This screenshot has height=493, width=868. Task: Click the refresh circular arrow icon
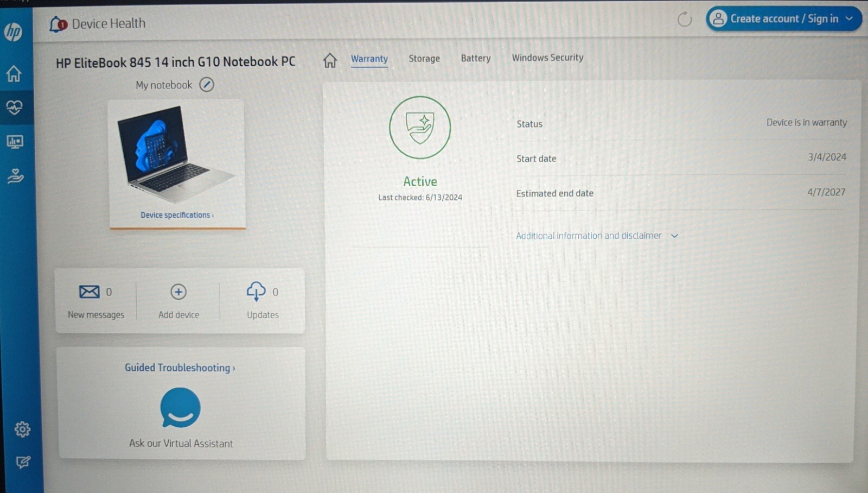(685, 20)
